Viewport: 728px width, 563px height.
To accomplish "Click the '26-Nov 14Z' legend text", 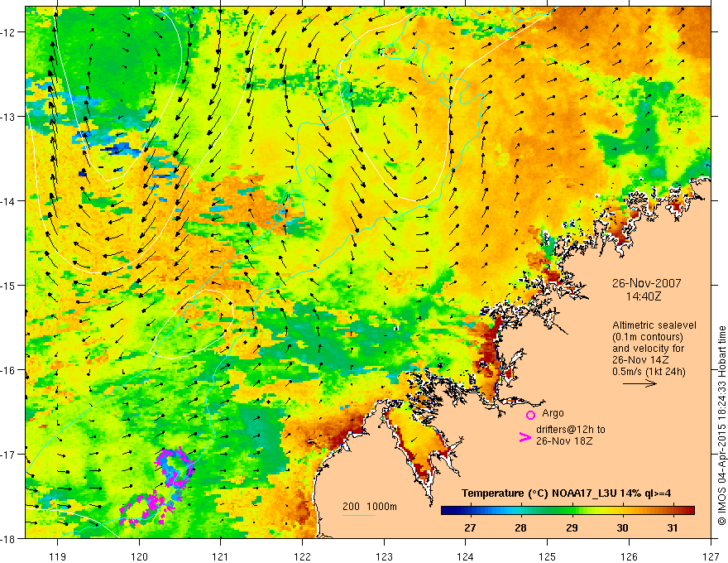I will click(641, 360).
